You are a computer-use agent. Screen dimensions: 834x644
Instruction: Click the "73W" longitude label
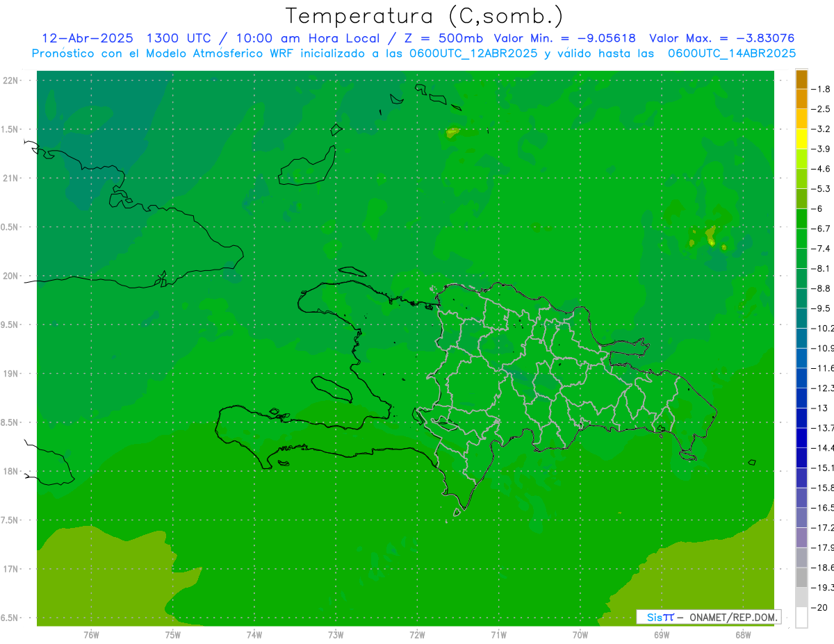coord(336,634)
